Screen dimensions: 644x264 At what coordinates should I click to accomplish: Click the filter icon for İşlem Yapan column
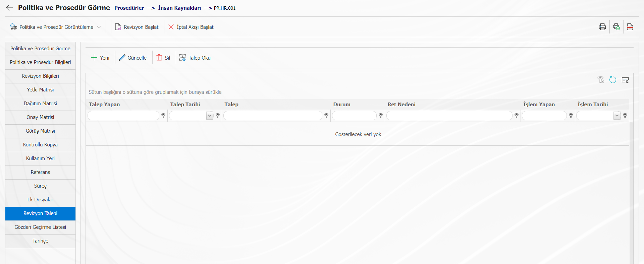tap(571, 116)
